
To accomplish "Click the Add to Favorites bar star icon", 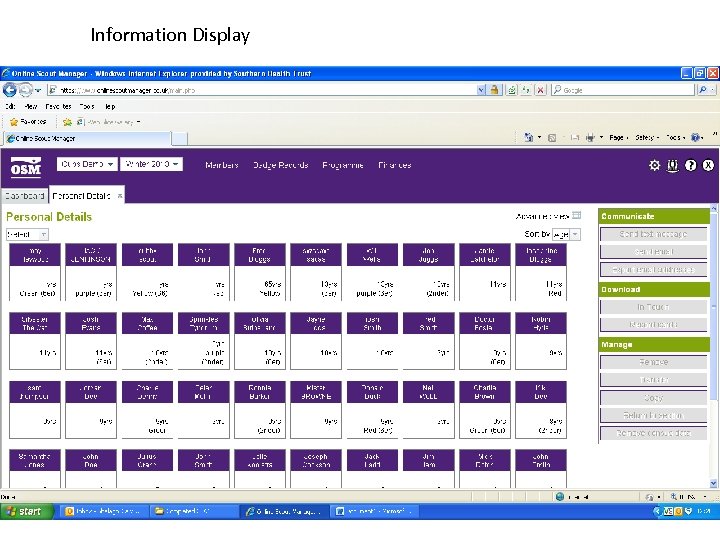I will pyautogui.click(x=68, y=122).
